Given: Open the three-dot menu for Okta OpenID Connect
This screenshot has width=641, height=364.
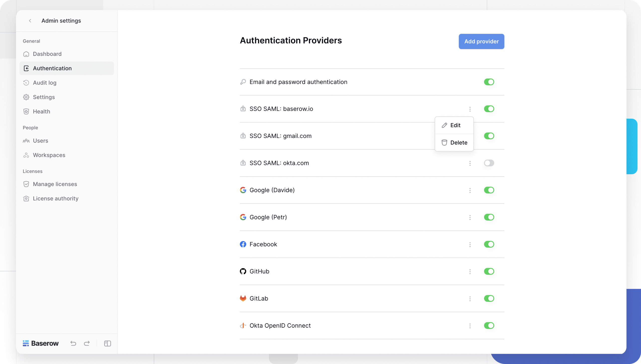Looking at the screenshot, I should 470,325.
